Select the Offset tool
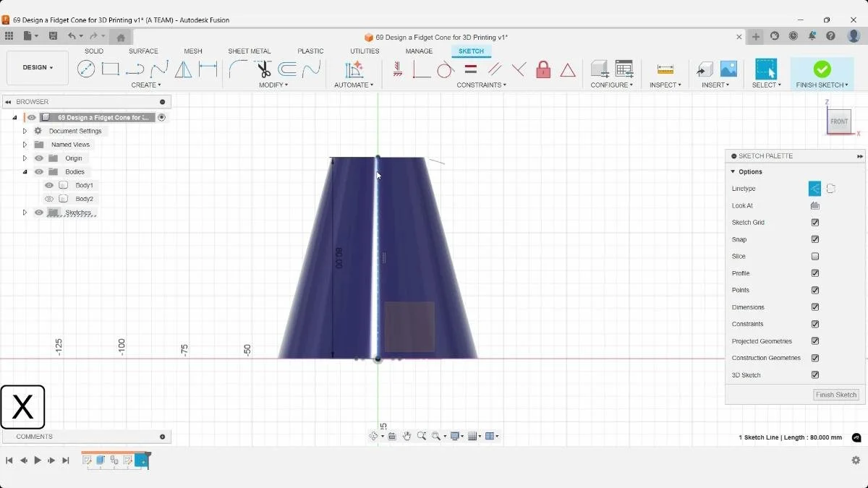 coord(287,69)
